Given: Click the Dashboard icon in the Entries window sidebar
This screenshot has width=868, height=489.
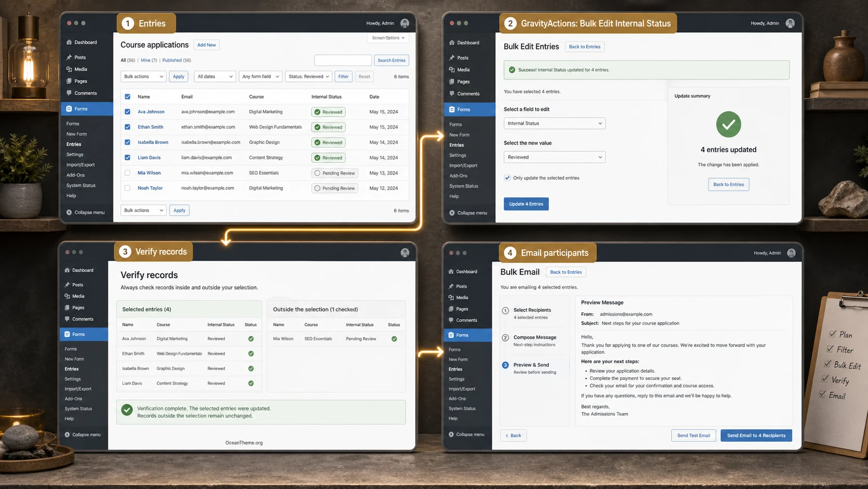Looking at the screenshot, I should click(x=69, y=42).
